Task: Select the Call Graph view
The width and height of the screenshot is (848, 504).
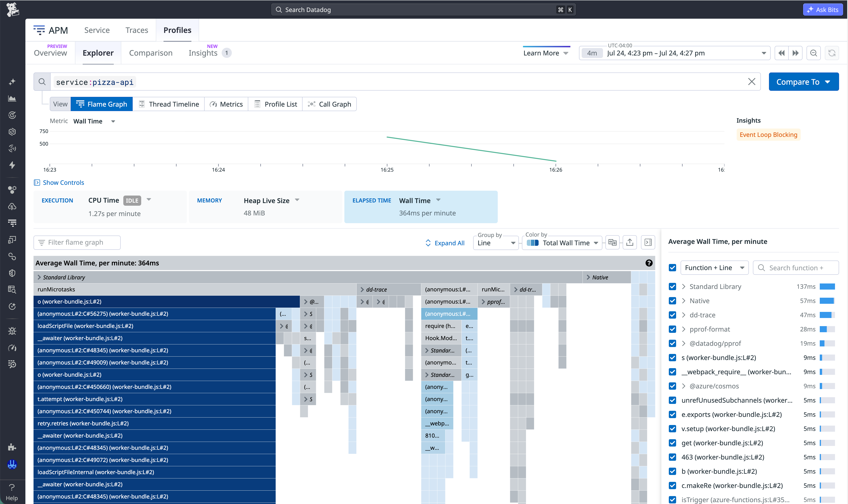Action: (x=329, y=104)
